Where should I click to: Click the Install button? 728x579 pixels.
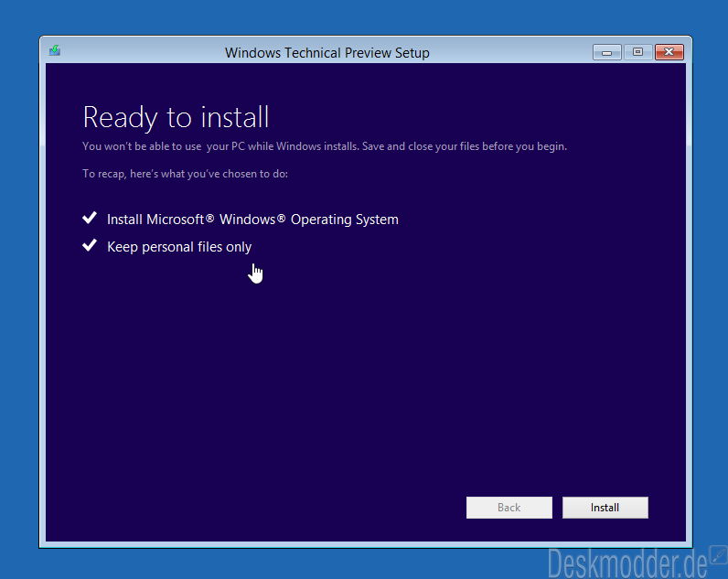click(605, 508)
